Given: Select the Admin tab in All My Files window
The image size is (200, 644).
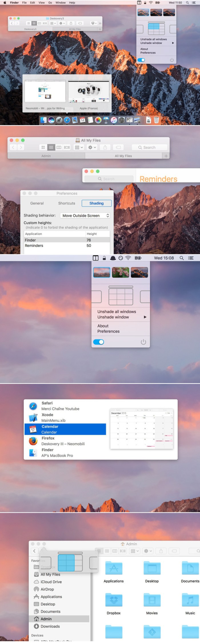Looking at the screenshot, I should coord(46,156).
